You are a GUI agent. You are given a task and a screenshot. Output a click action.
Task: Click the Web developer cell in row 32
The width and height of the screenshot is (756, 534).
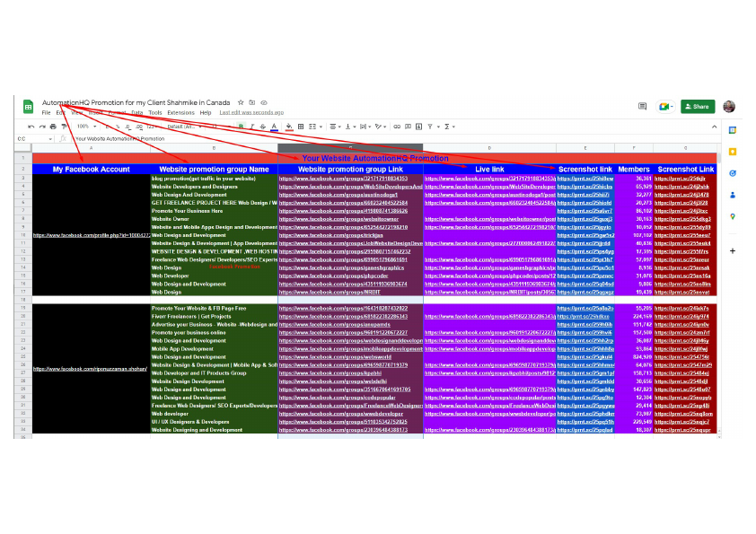point(214,414)
